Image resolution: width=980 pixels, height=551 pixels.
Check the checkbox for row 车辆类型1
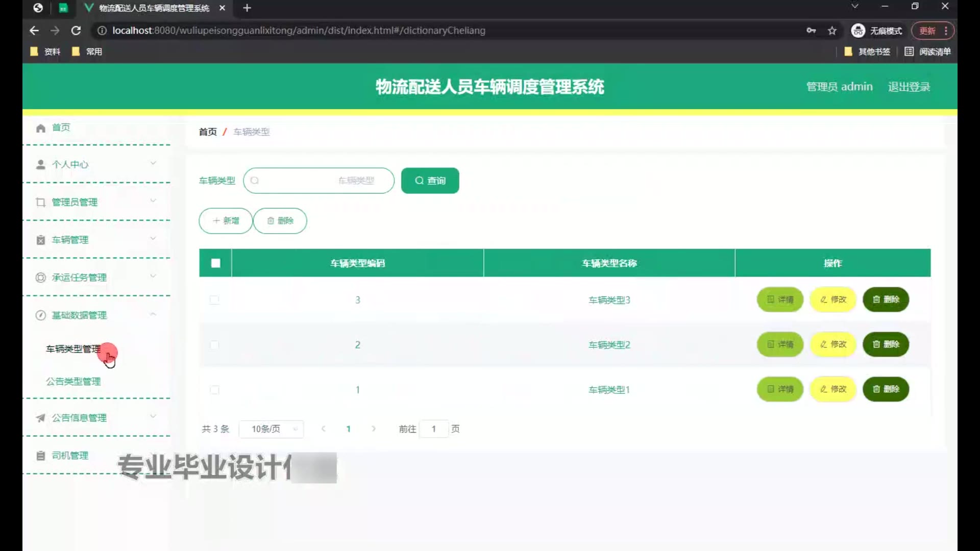click(x=214, y=390)
